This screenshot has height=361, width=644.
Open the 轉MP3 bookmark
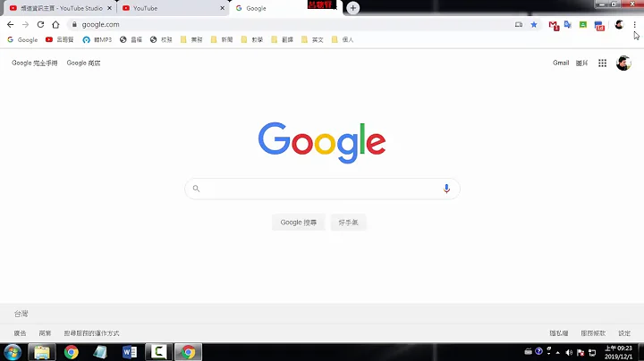(x=97, y=40)
